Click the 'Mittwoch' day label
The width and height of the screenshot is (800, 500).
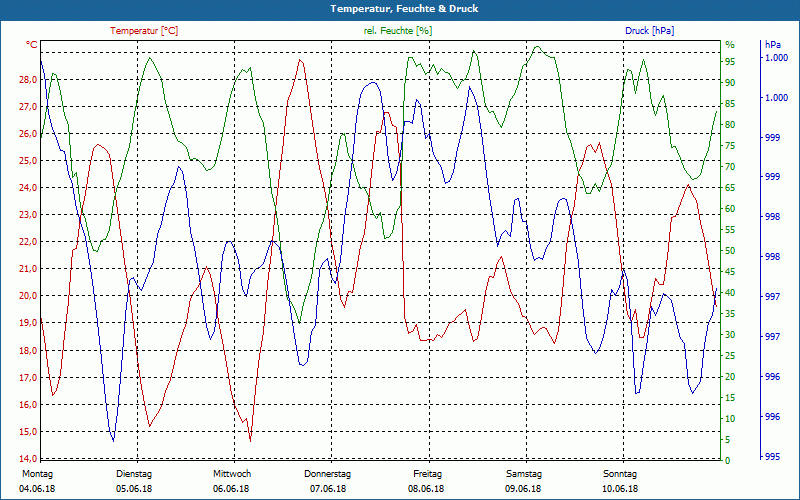232,474
